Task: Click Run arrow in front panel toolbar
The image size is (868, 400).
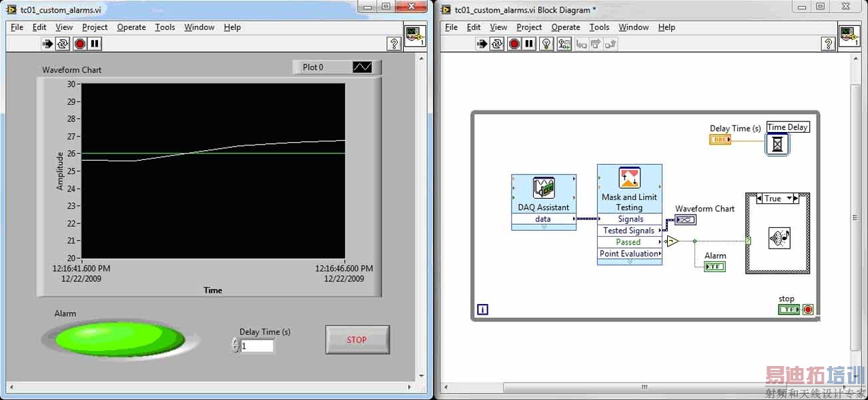Action: pyautogui.click(x=48, y=44)
